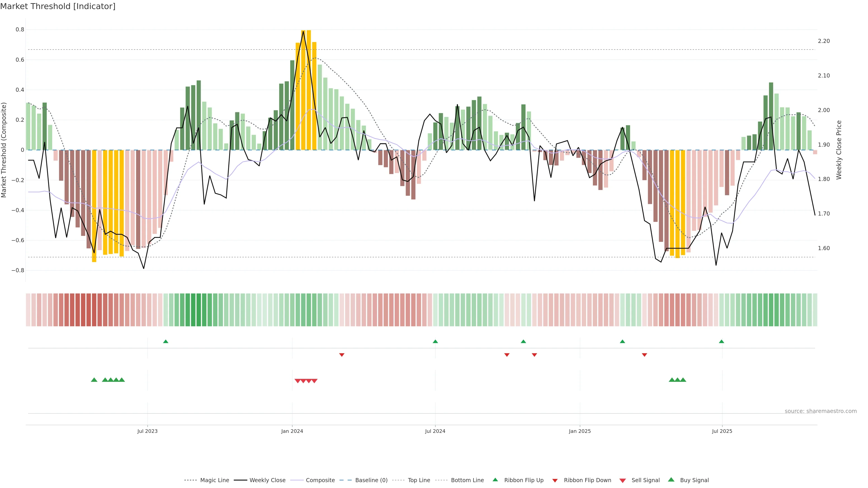Image resolution: width=868 pixels, height=488 pixels.
Task: Click the Top Line legend label
Action: 419,480
